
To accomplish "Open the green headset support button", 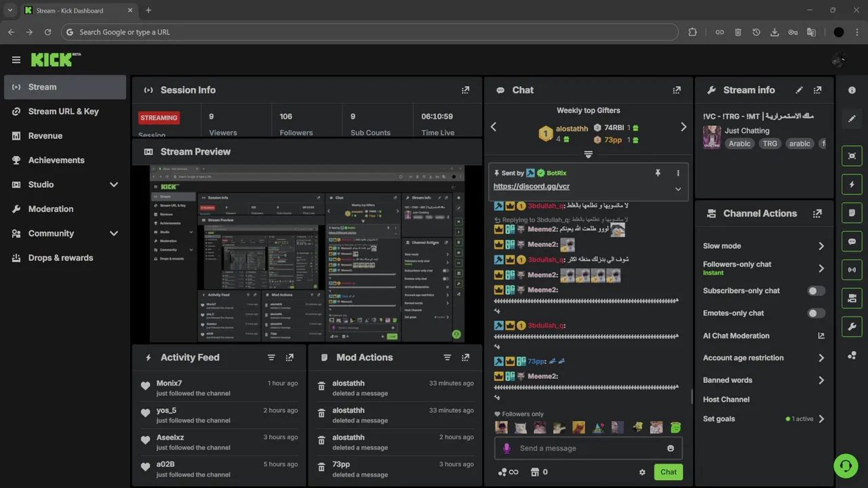I will (x=846, y=466).
